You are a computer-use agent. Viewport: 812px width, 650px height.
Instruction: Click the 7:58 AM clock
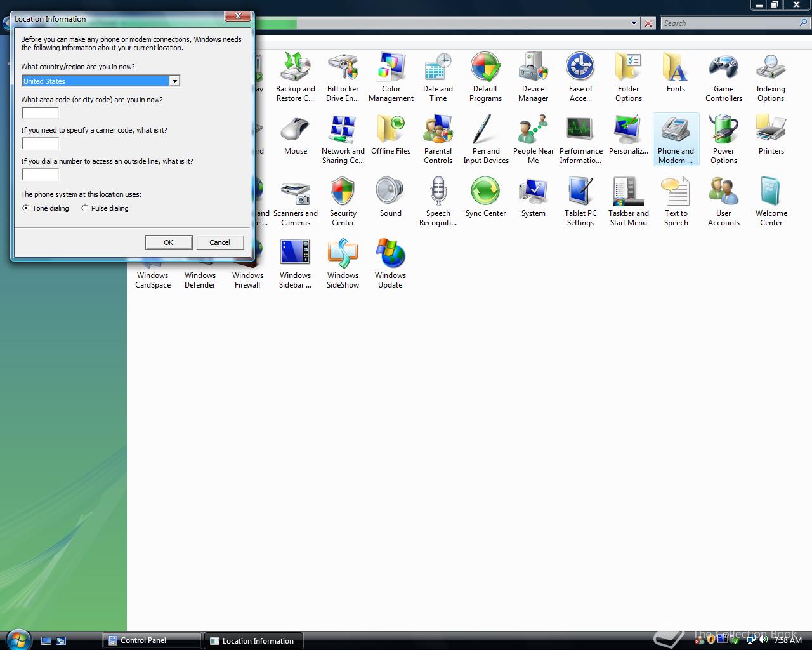click(788, 640)
